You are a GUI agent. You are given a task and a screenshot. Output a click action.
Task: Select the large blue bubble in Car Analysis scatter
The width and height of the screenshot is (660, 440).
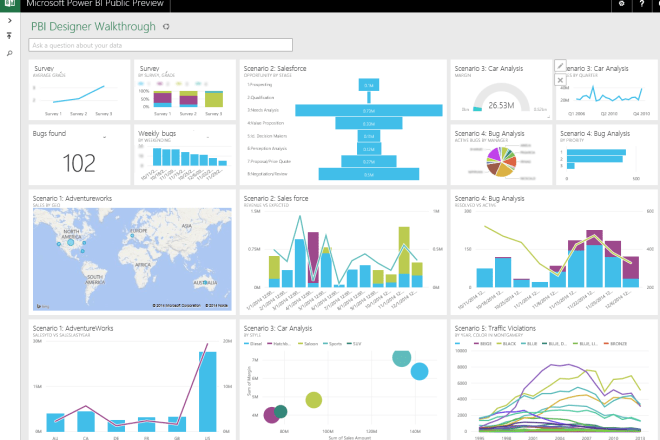pos(419,371)
